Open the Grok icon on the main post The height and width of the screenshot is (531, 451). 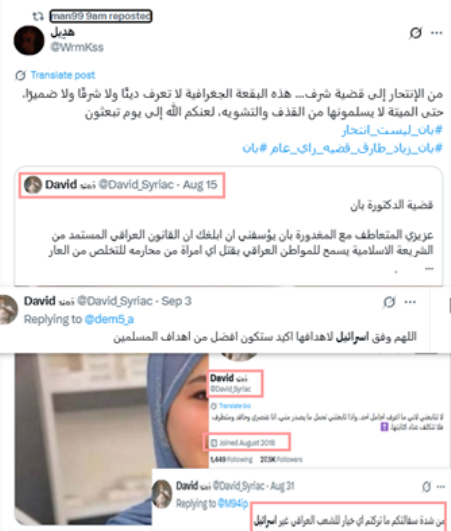coord(415,33)
